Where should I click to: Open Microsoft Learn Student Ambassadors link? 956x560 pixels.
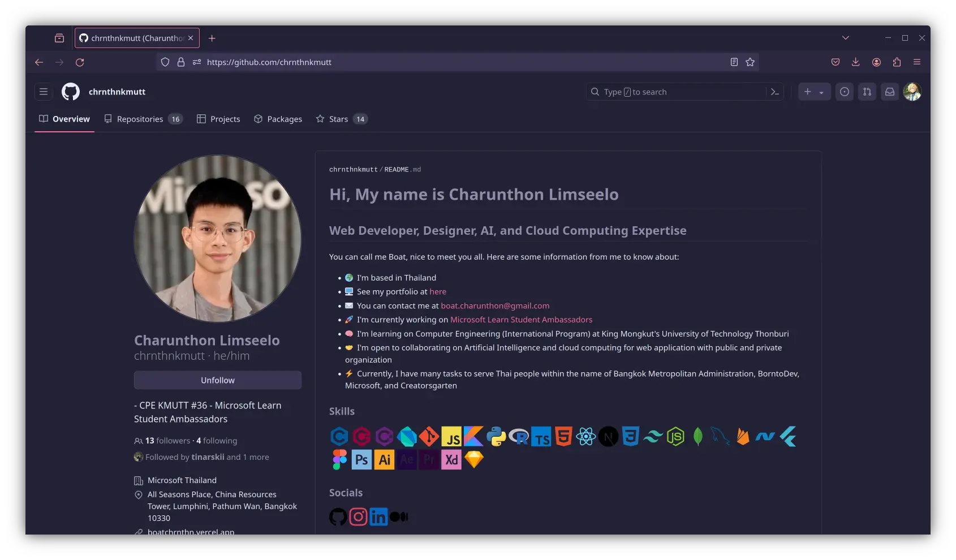(521, 320)
